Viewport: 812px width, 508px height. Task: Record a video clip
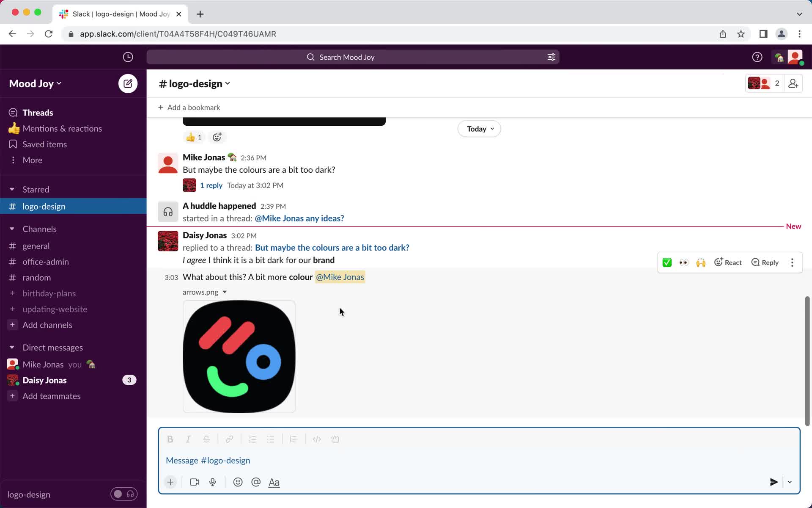pyautogui.click(x=195, y=482)
